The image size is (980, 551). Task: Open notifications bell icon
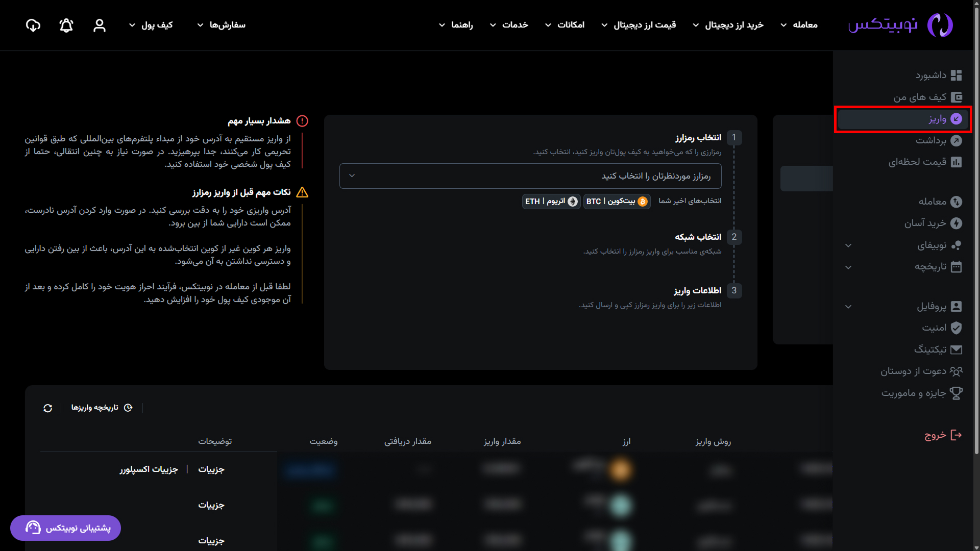pos(66,25)
